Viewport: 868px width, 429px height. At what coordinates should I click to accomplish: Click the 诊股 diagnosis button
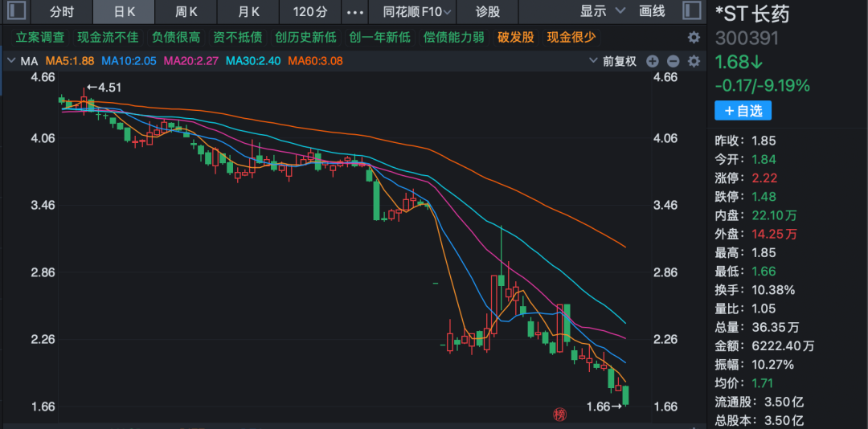point(487,12)
